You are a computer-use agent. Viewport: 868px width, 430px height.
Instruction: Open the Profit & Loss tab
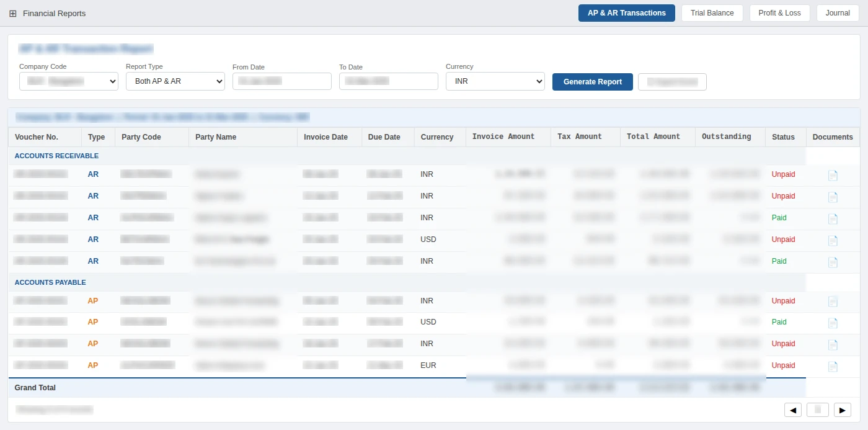(780, 13)
